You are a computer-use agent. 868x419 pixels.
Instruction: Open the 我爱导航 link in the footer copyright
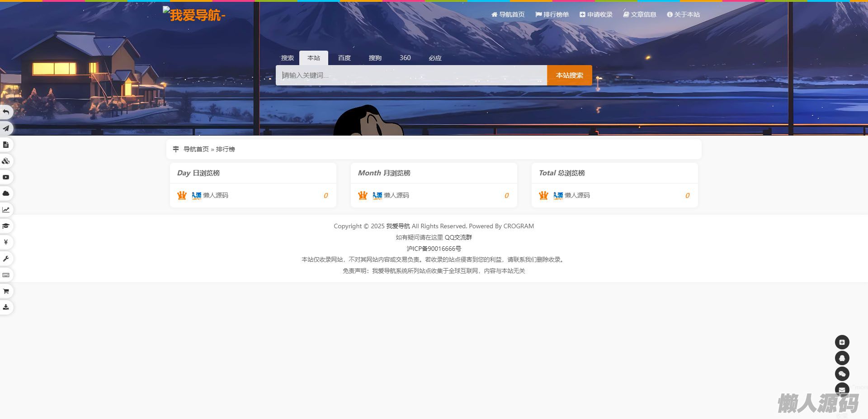click(x=398, y=226)
